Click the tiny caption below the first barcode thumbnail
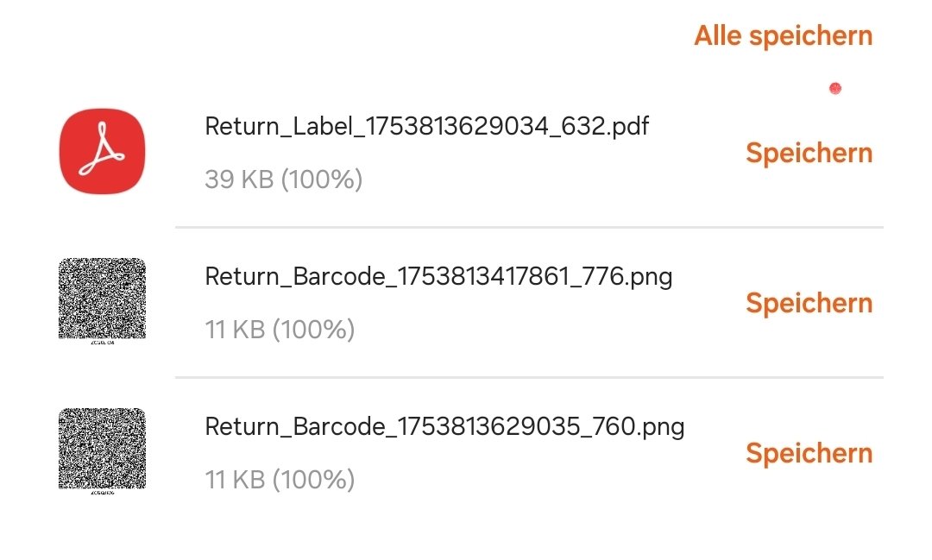The width and height of the screenshot is (932, 560). 103,343
